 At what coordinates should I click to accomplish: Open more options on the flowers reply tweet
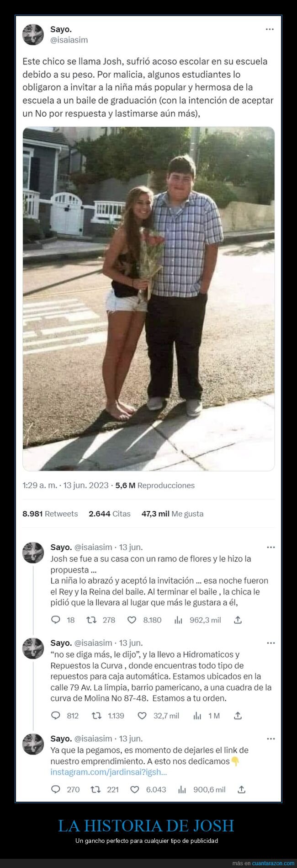coord(270,547)
